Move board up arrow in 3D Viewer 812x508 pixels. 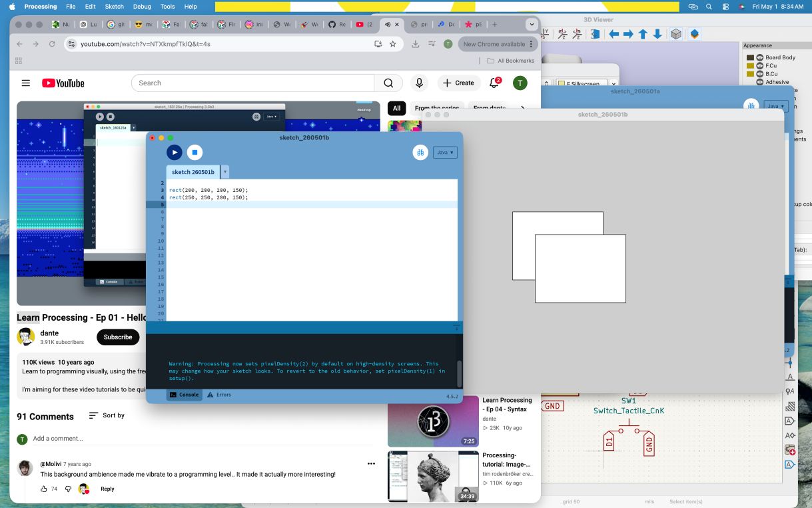coord(643,34)
